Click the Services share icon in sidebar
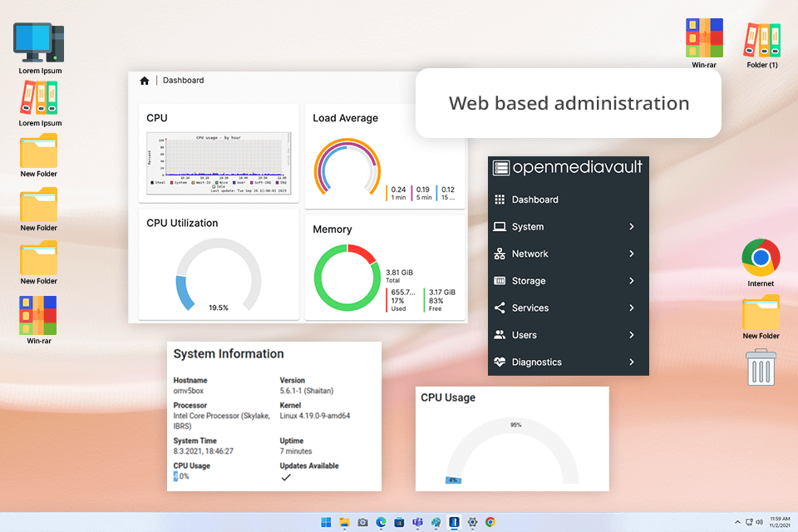Image resolution: width=798 pixels, height=532 pixels. pos(500,308)
